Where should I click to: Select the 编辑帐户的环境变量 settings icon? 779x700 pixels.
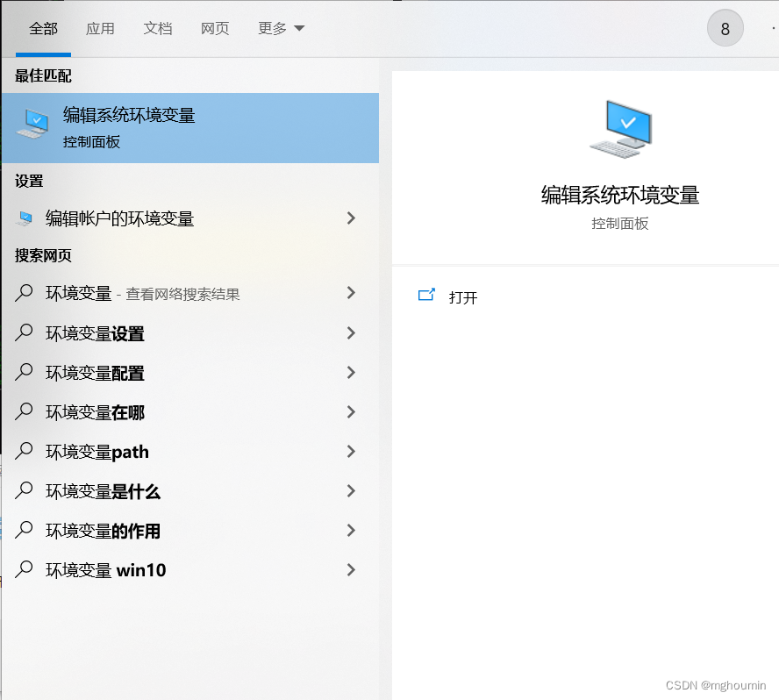(25, 218)
